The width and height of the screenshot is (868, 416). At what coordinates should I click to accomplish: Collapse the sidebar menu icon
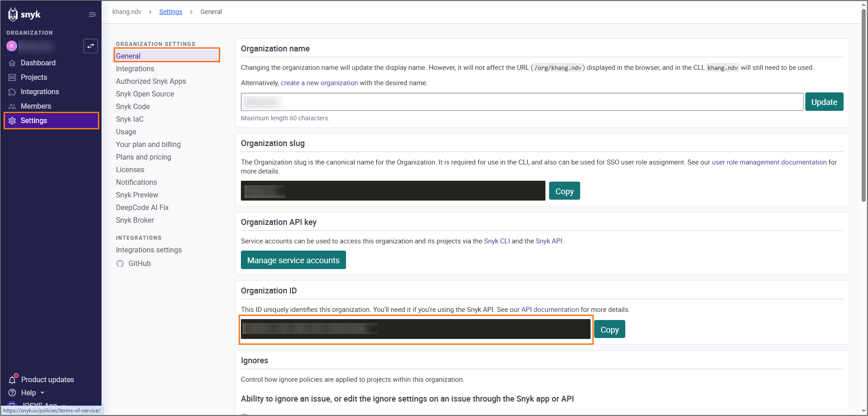92,14
